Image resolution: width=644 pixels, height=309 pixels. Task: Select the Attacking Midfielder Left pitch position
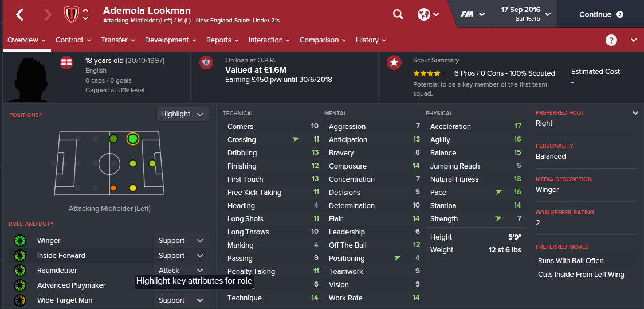tap(132, 138)
